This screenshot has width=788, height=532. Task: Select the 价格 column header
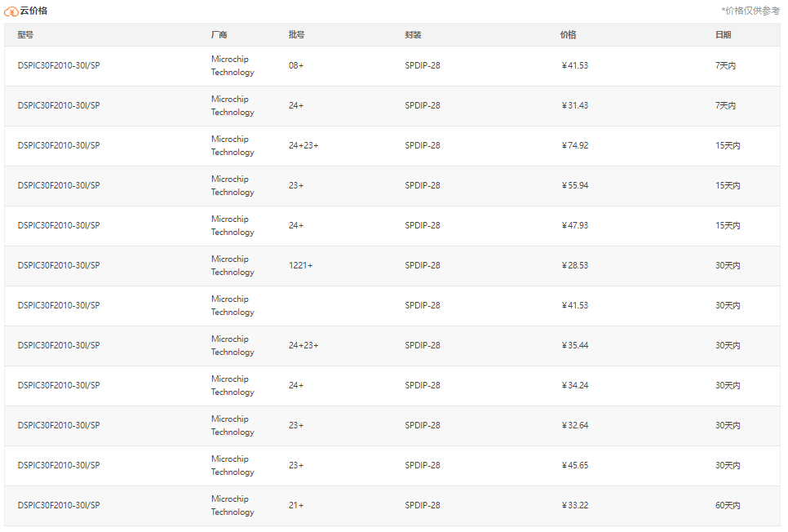(x=569, y=35)
